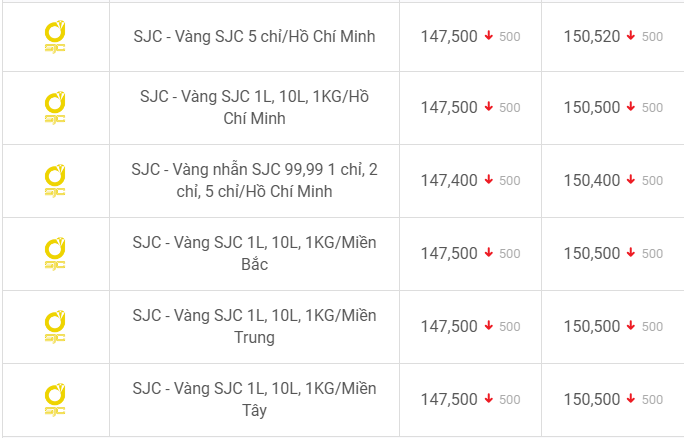The height and width of the screenshot is (438, 684).
Task: Click the 500 change value in Miền Tây buy column
Action: click(510, 400)
